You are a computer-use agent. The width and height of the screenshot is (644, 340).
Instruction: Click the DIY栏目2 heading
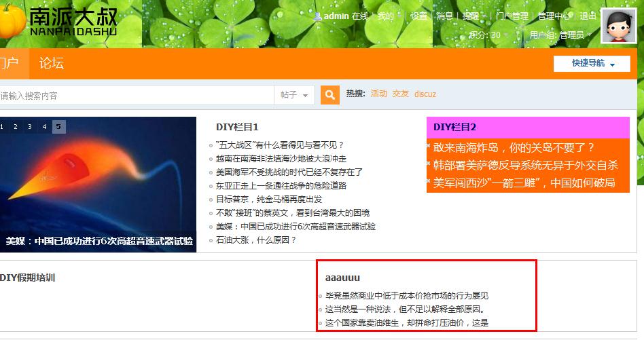(x=454, y=127)
